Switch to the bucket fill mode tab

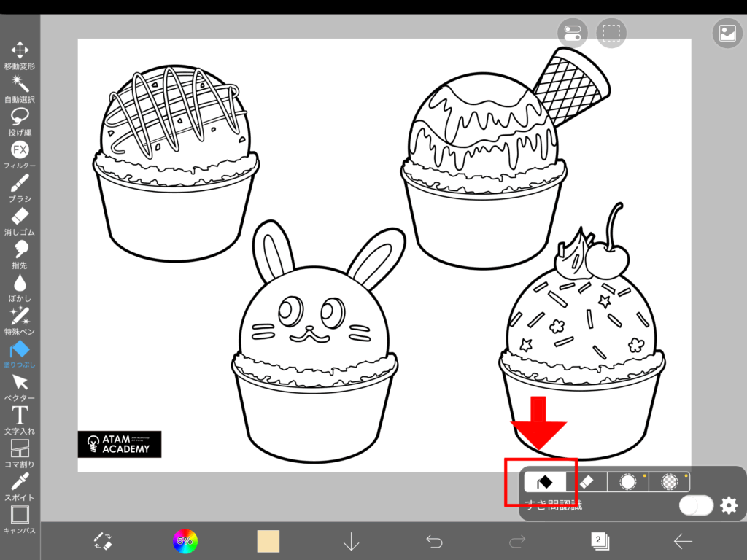(x=544, y=482)
